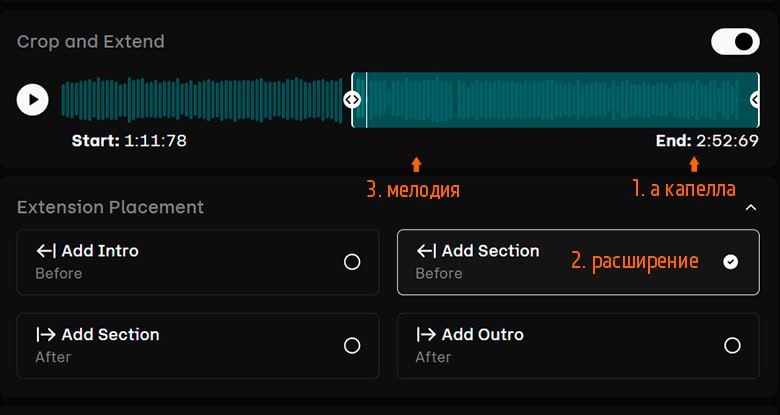
Task: Click the Start time value 1:11:78
Action: 155,141
